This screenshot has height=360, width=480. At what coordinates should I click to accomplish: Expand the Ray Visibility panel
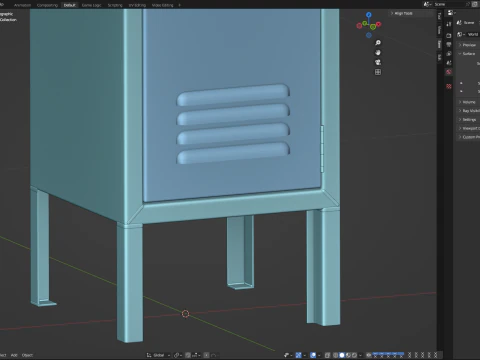[x=468, y=111]
